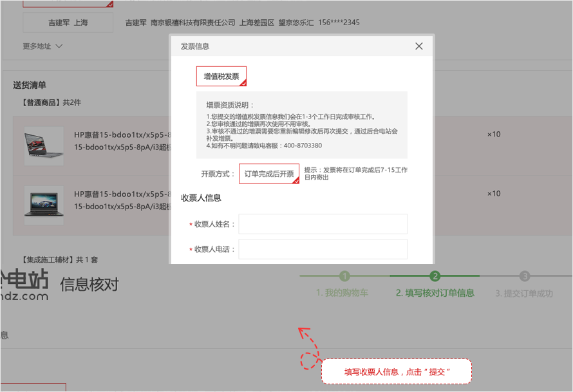Viewport: 573px width, 392px height.
Task: Click the step 2 green circle icon
Action: tap(435, 276)
